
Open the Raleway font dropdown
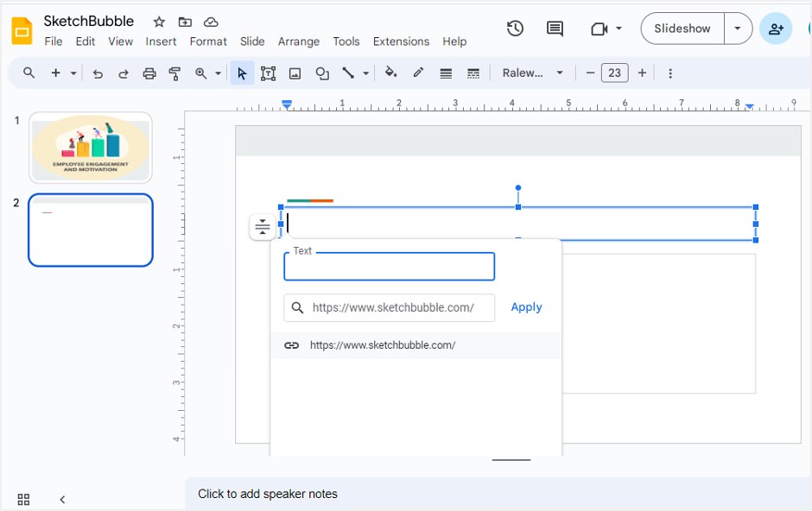click(532, 73)
